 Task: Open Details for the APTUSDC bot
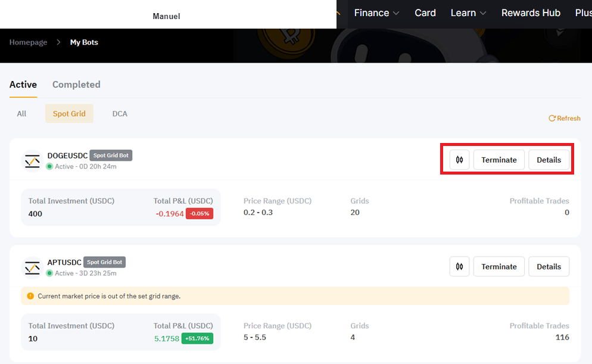(549, 266)
